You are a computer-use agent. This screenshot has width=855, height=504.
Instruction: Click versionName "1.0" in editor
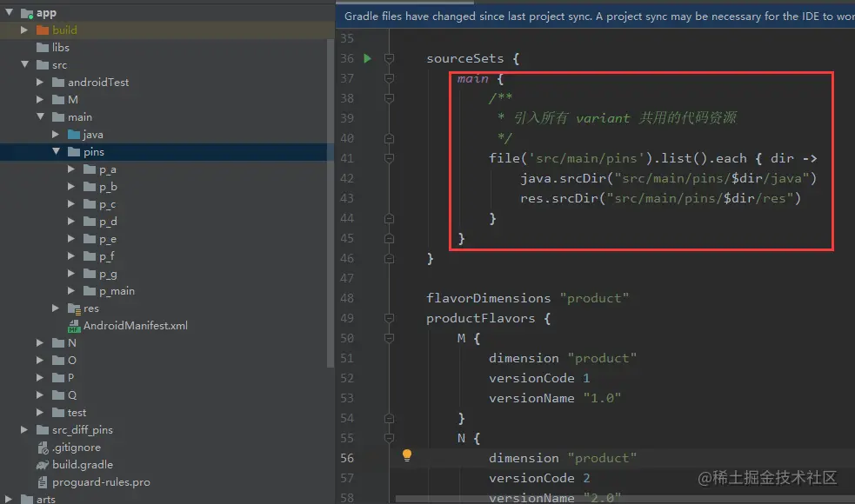[555, 398]
